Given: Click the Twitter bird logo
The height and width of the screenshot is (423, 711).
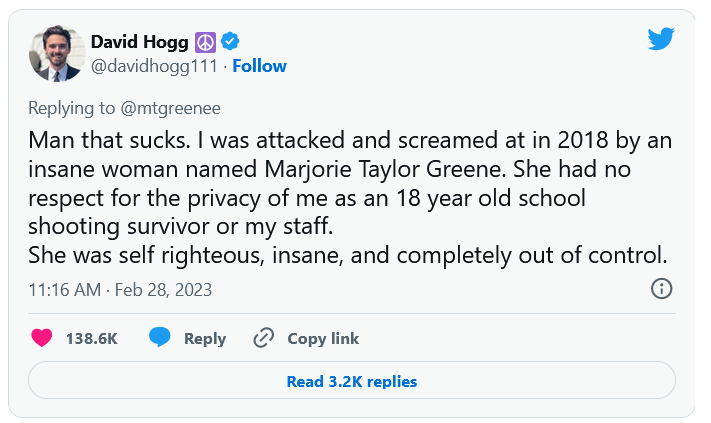Looking at the screenshot, I should (x=661, y=40).
